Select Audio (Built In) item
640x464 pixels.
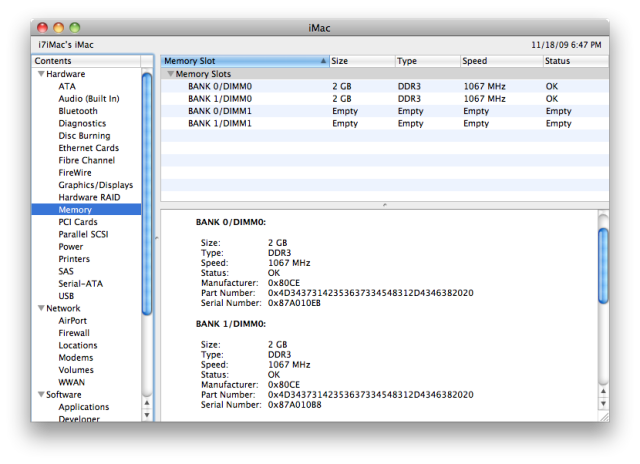point(89,99)
